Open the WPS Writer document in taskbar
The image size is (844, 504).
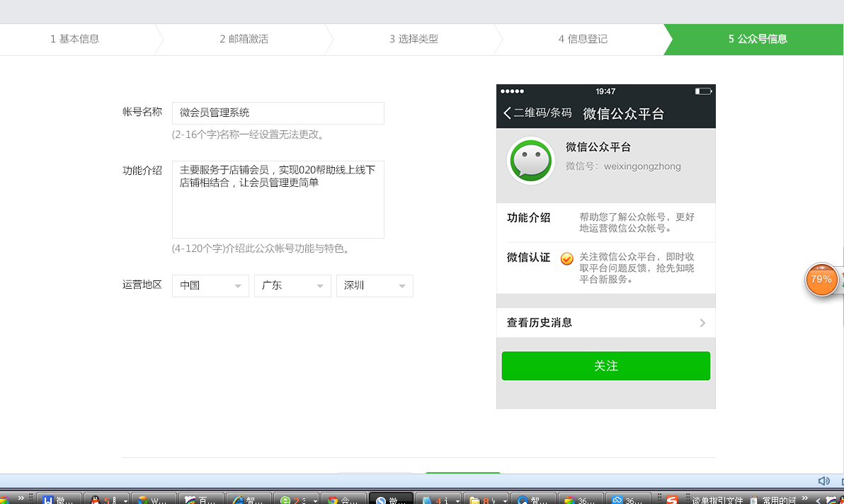[58, 499]
